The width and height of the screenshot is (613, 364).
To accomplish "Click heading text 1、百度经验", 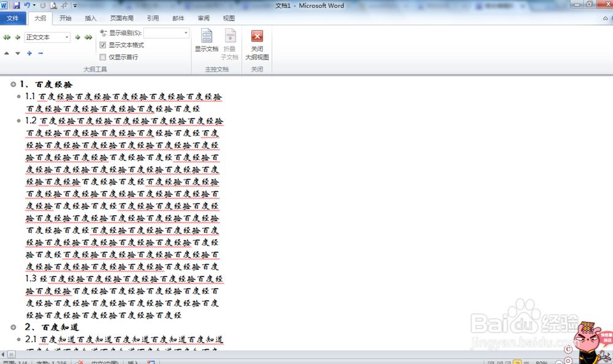I will pos(46,85).
